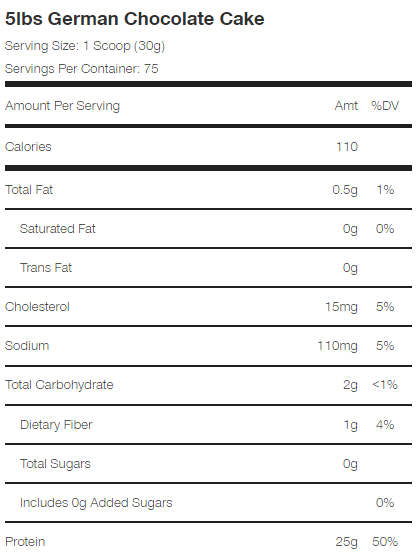416x556 pixels.
Task: Click the Amt column header
Action: pyautogui.click(x=346, y=106)
